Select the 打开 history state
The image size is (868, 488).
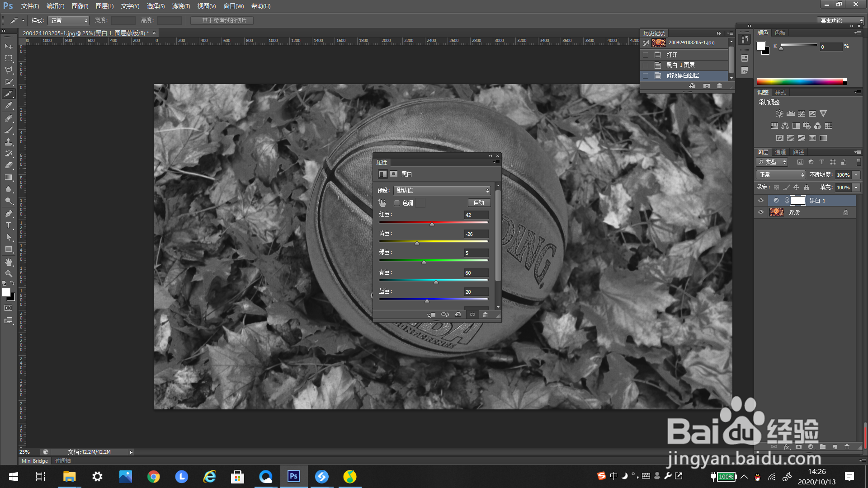pos(672,55)
